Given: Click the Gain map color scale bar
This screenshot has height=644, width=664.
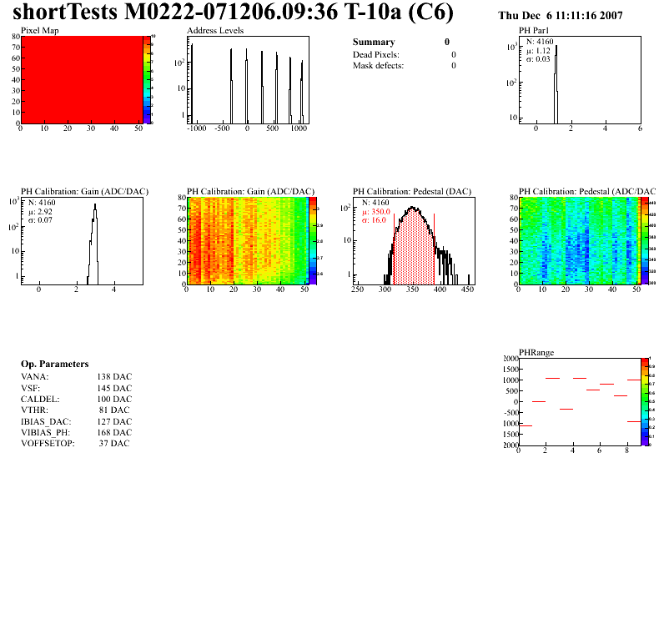Looking at the screenshot, I should tap(313, 241).
